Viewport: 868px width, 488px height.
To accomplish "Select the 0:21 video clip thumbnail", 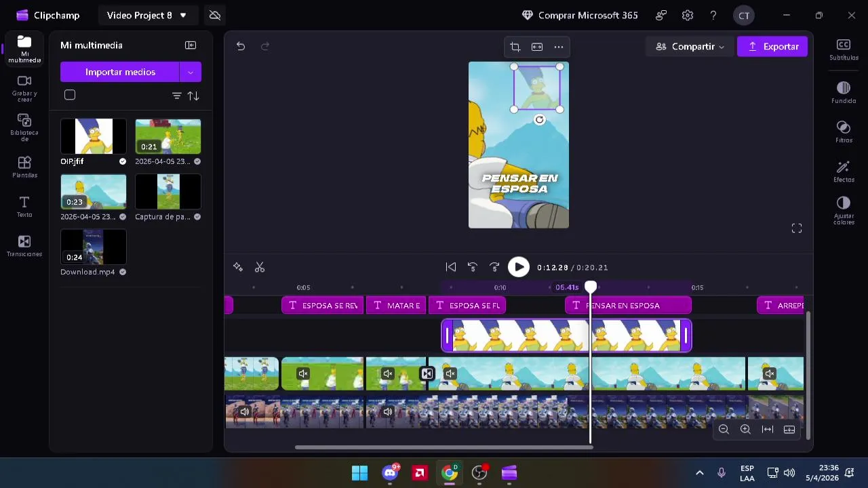I will pos(168,136).
